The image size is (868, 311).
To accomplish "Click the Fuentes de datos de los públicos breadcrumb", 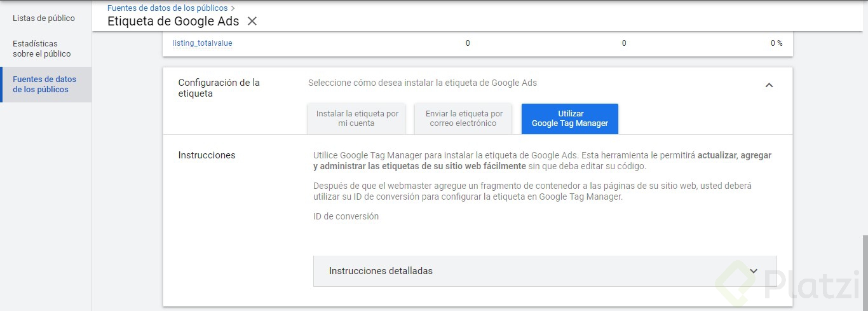I will [x=167, y=8].
